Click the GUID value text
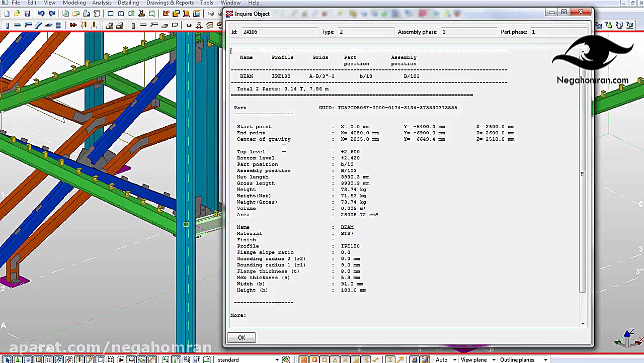Screen dimensions: 644x363 (x=397, y=108)
